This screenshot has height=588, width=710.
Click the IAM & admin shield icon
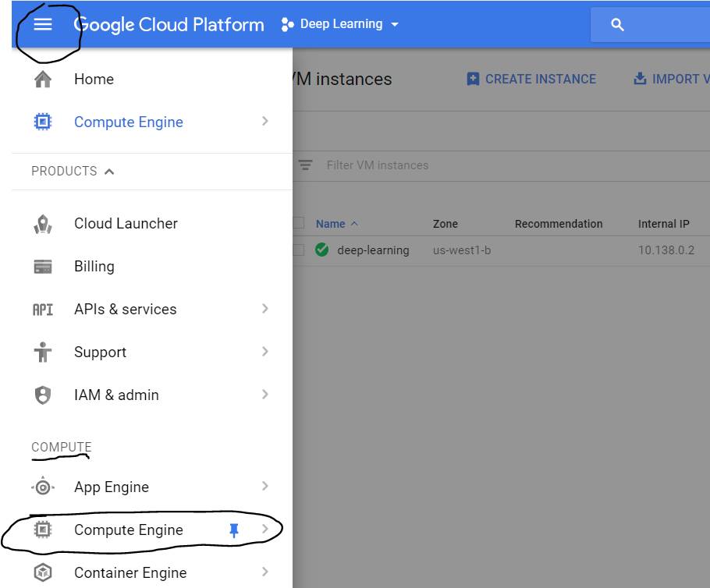(43, 395)
